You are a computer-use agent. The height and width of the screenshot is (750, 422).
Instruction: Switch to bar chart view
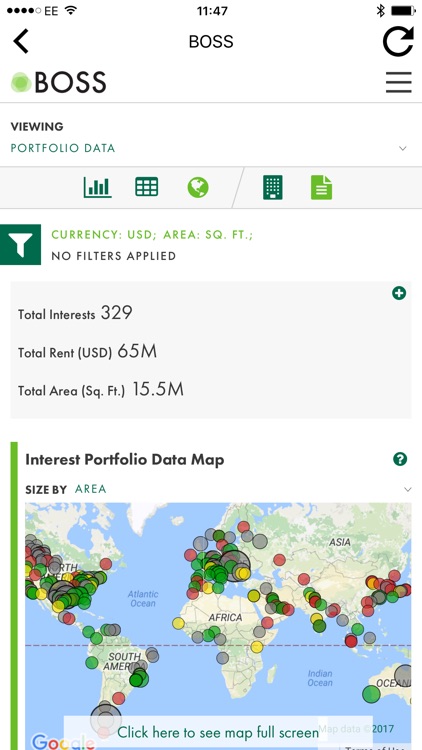(98, 187)
